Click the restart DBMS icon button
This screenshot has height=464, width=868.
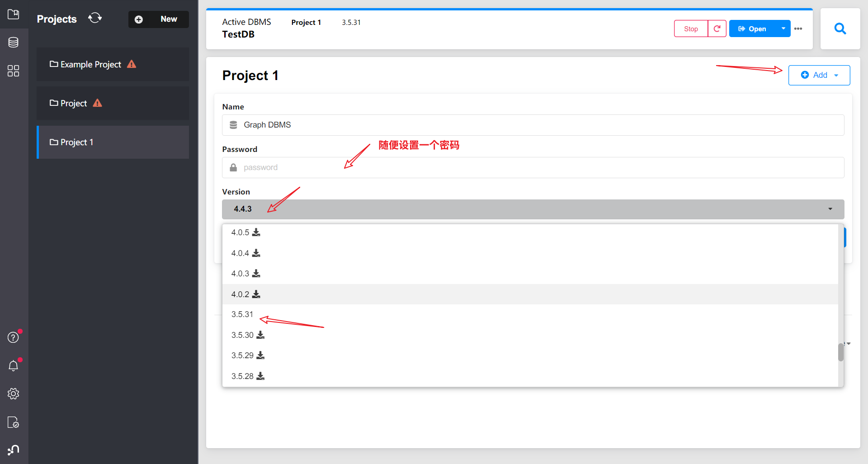point(717,28)
